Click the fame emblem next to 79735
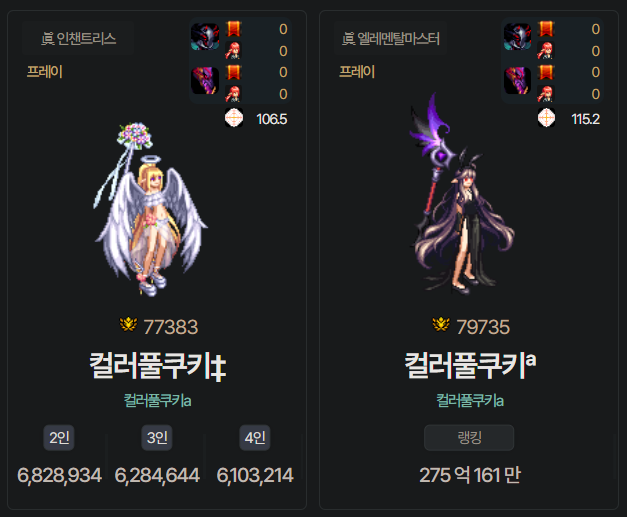Image resolution: width=627 pixels, height=517 pixels. [441, 325]
